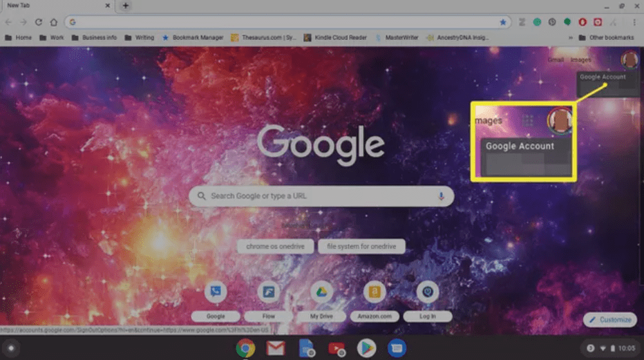644x360 pixels.
Task: Open the AncestryDNA Insights bookmark
Action: point(457,37)
